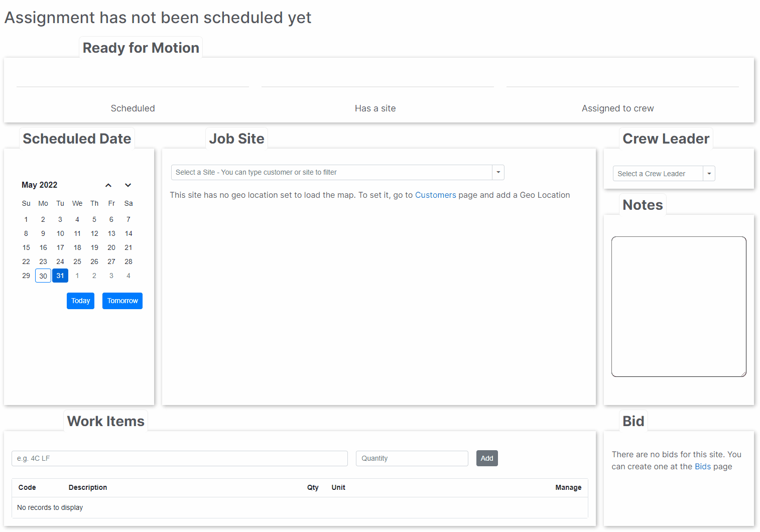
Task: Open the Crew Leader dropdown arrow
Action: coord(709,174)
